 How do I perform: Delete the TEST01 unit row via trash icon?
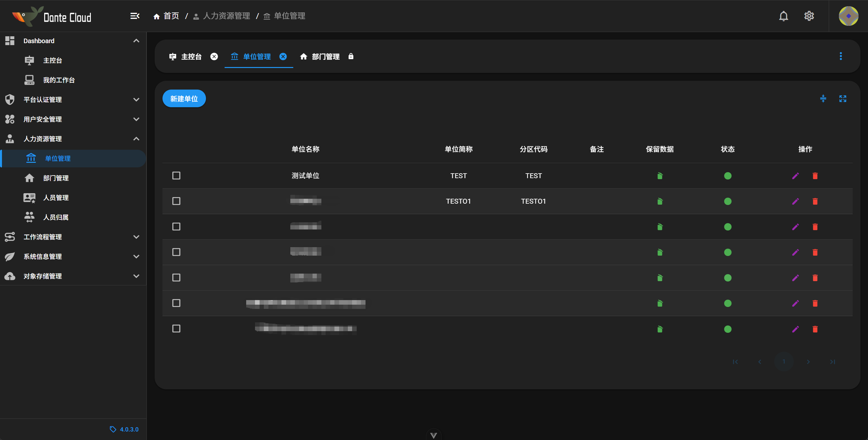[x=815, y=201]
